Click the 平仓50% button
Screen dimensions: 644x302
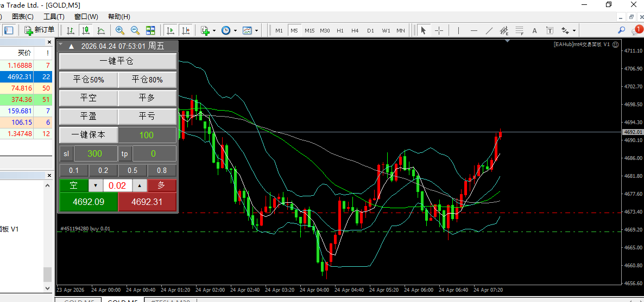[x=89, y=80]
